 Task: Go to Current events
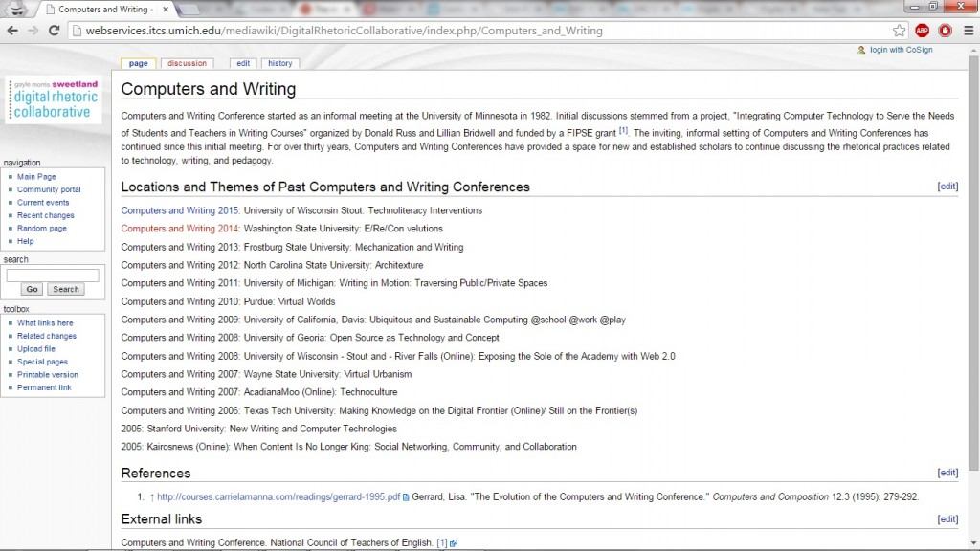[x=43, y=203]
